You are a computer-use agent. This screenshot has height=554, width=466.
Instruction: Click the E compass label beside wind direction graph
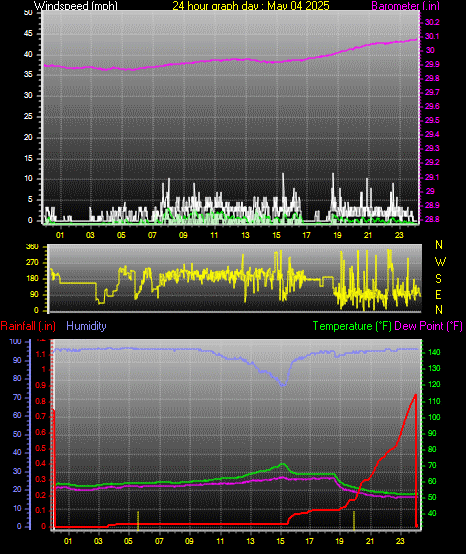click(x=438, y=294)
